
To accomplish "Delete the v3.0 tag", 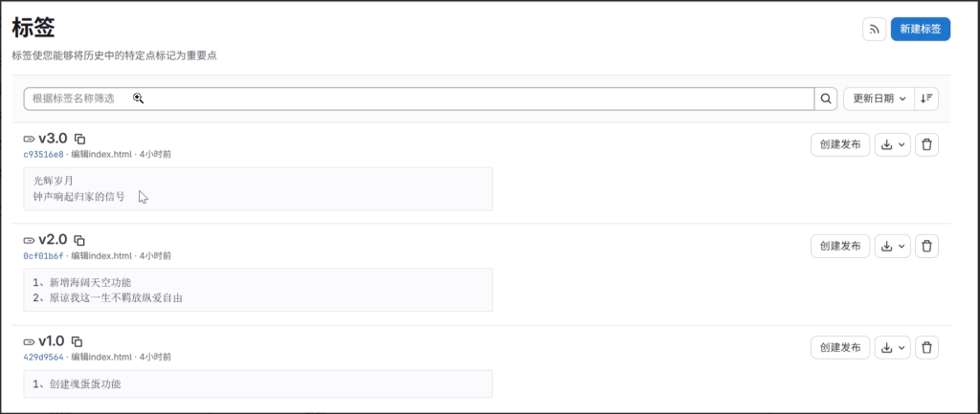I will click(x=926, y=145).
